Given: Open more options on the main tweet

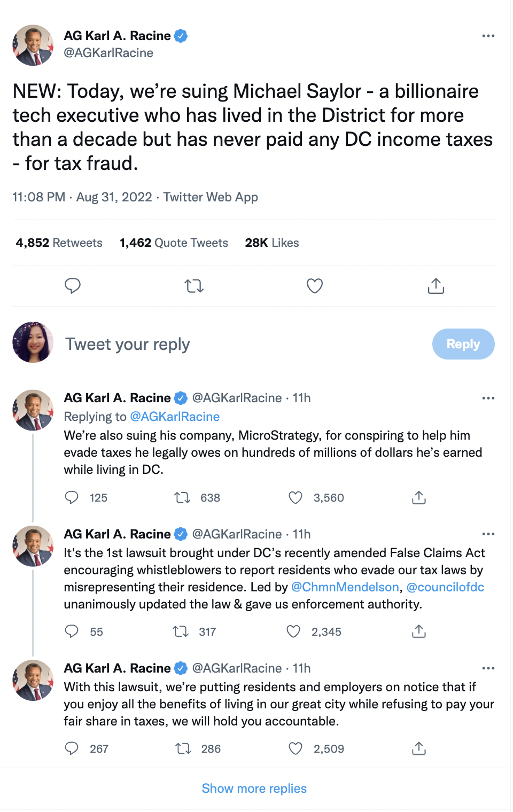Looking at the screenshot, I should pyautogui.click(x=488, y=36).
